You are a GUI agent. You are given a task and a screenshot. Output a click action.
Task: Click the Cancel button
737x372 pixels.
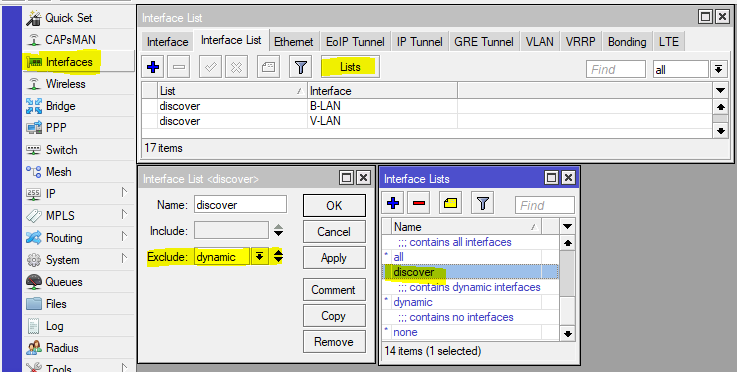[334, 232]
